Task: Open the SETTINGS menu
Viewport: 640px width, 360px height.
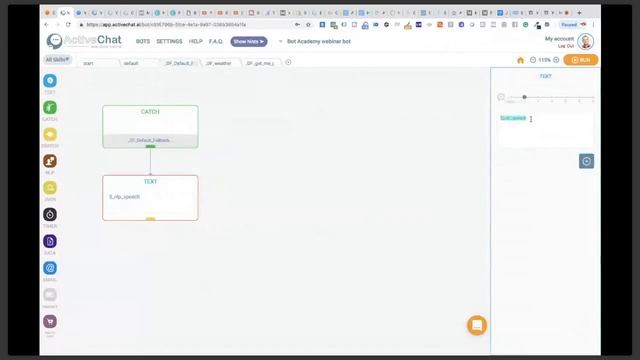Action: point(169,41)
